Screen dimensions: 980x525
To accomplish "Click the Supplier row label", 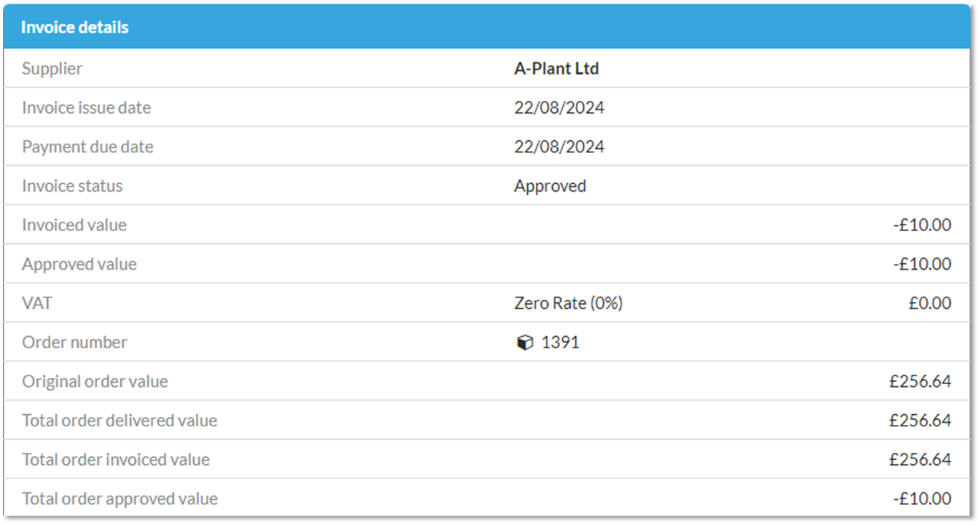I will point(52,69).
